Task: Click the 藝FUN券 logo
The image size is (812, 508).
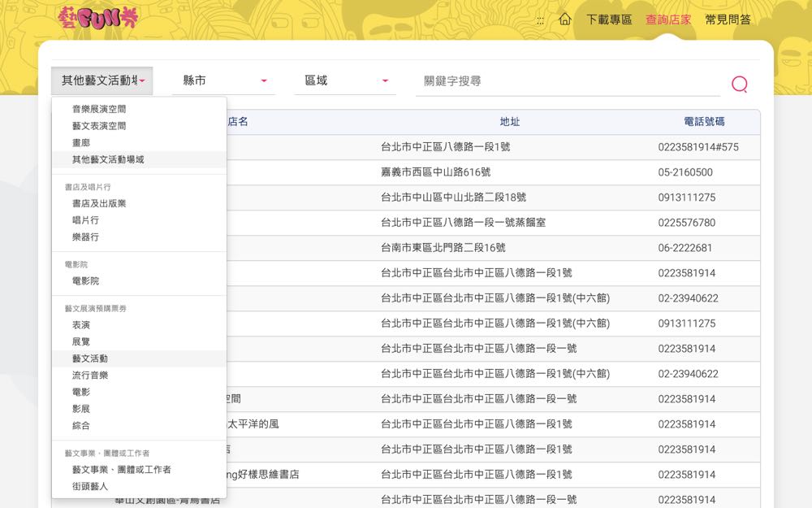Action: coord(98,19)
